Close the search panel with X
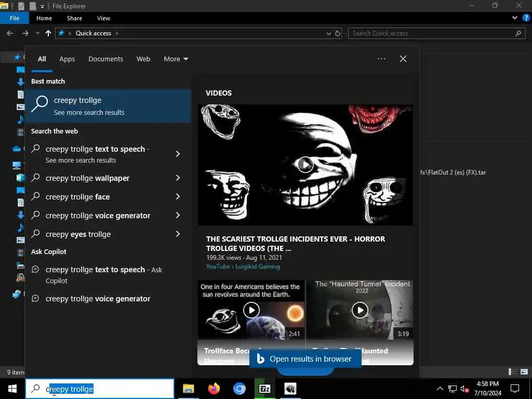This screenshot has height=399, width=532. pos(403,59)
